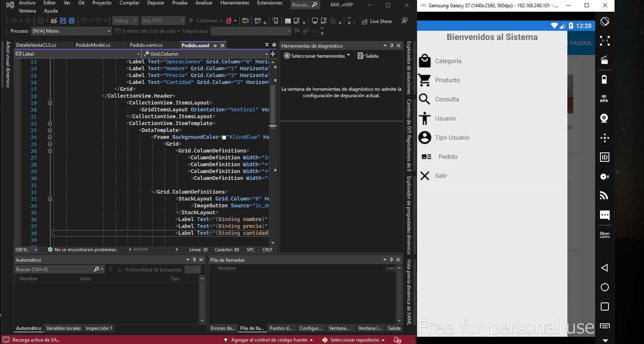
Task: Click the code editor horizontal scrollbar thumb
Action: click(141, 250)
